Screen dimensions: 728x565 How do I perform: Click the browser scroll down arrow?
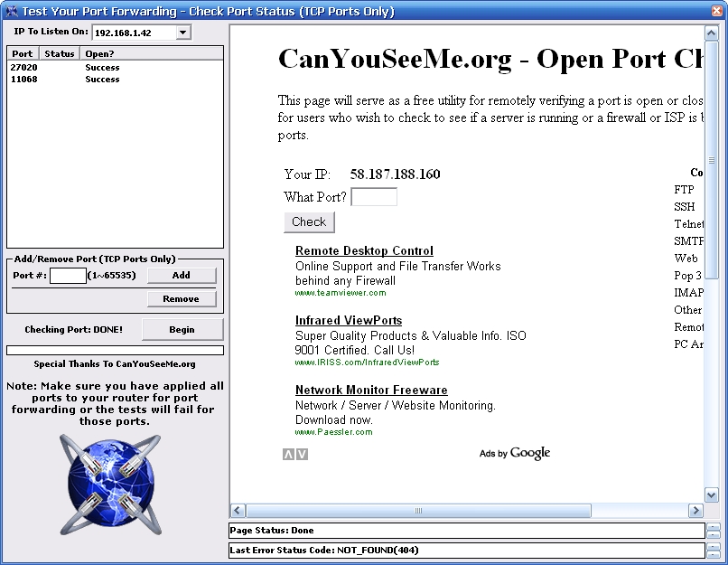[x=711, y=494]
